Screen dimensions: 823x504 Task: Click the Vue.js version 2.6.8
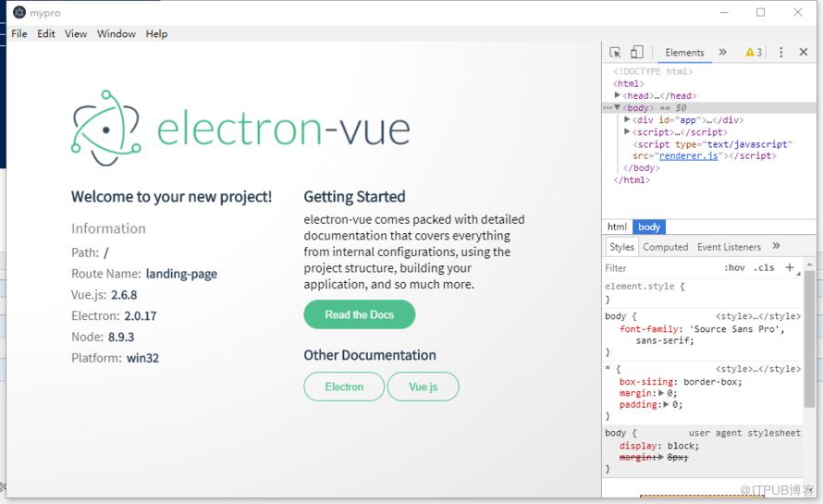click(x=124, y=294)
